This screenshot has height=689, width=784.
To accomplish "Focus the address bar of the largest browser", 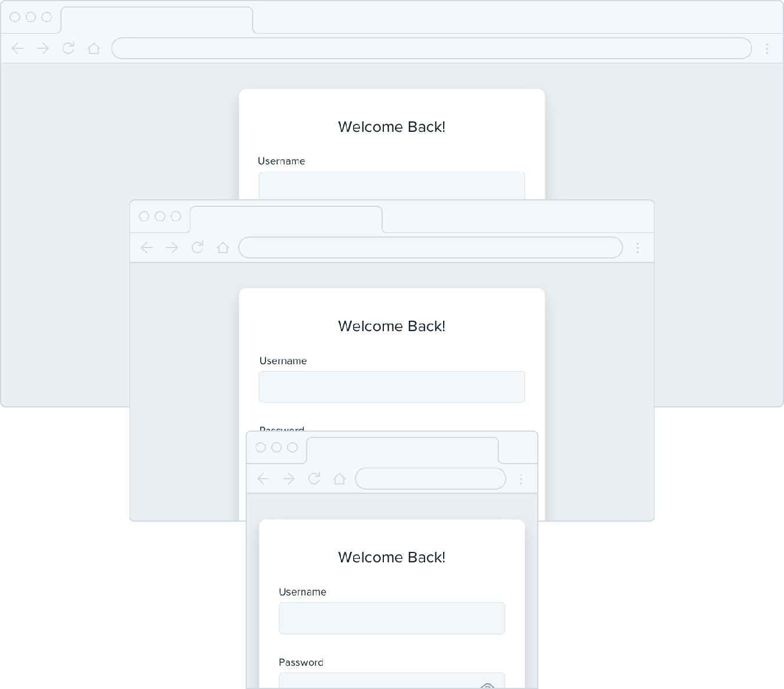I will (x=431, y=48).
